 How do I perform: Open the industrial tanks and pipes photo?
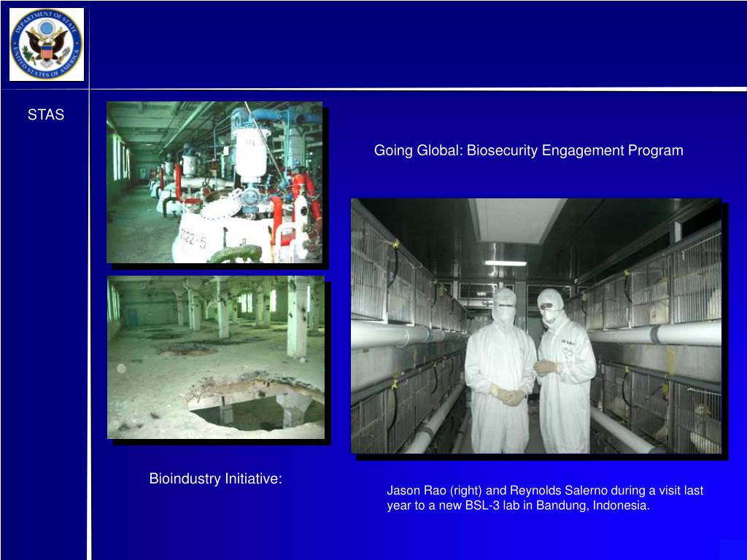tap(214, 182)
